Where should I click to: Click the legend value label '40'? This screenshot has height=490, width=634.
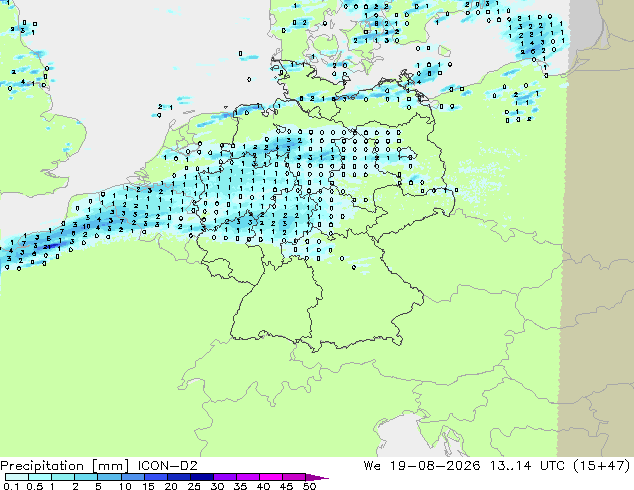pos(263,486)
